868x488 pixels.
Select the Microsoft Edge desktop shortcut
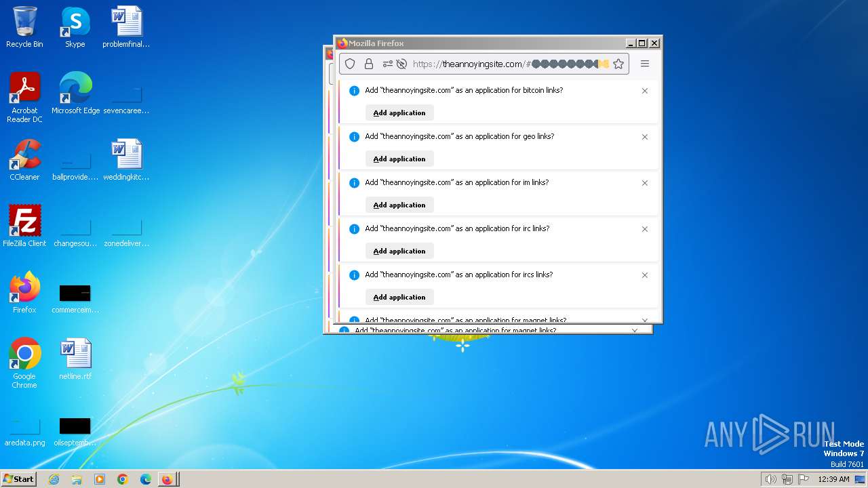coord(75,94)
